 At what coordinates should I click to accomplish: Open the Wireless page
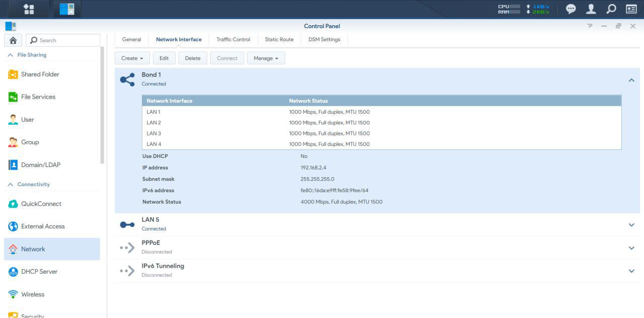(x=52, y=294)
